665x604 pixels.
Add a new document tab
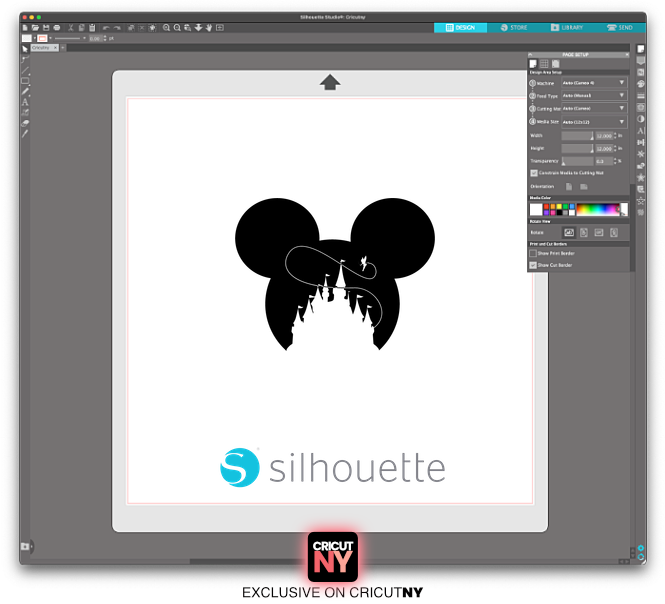(x=63, y=48)
